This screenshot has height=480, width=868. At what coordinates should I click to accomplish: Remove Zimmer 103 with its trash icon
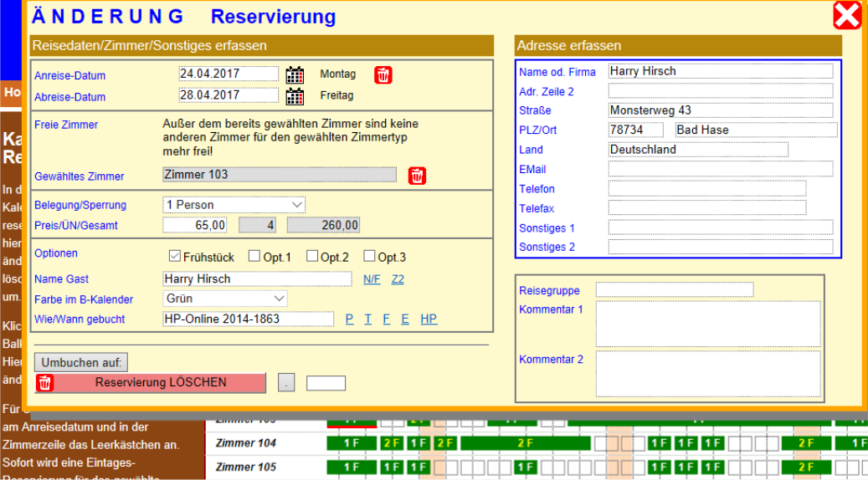(x=417, y=176)
